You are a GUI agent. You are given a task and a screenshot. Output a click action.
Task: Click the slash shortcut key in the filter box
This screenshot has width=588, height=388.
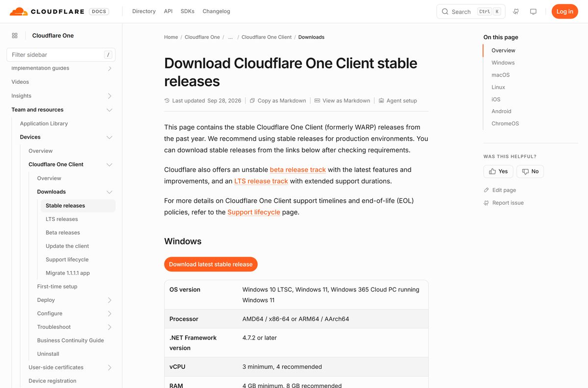108,55
